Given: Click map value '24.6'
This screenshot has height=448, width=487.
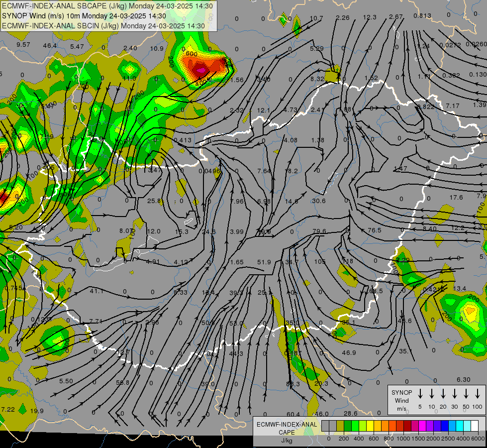Looking at the screenshot, I should point(209,231).
